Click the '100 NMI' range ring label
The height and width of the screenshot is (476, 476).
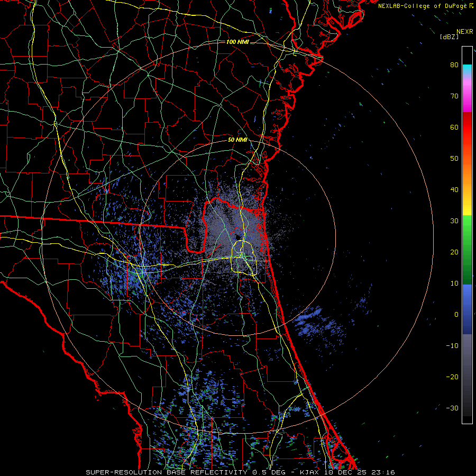[237, 42]
